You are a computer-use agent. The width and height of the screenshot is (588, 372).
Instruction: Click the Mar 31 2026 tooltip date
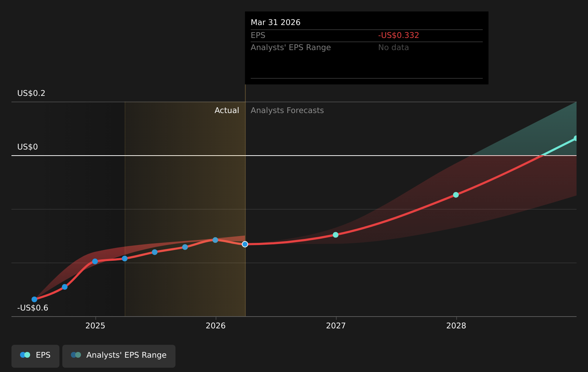click(276, 23)
